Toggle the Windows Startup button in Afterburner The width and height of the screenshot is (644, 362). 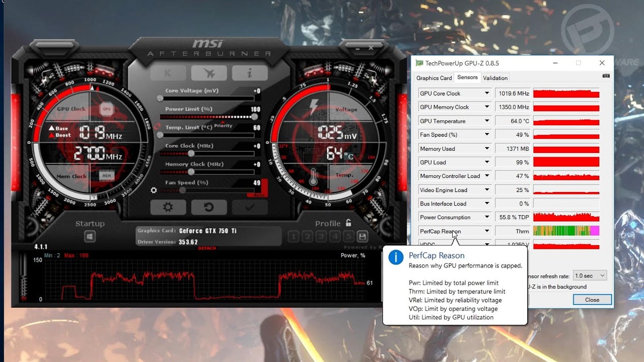(x=90, y=236)
